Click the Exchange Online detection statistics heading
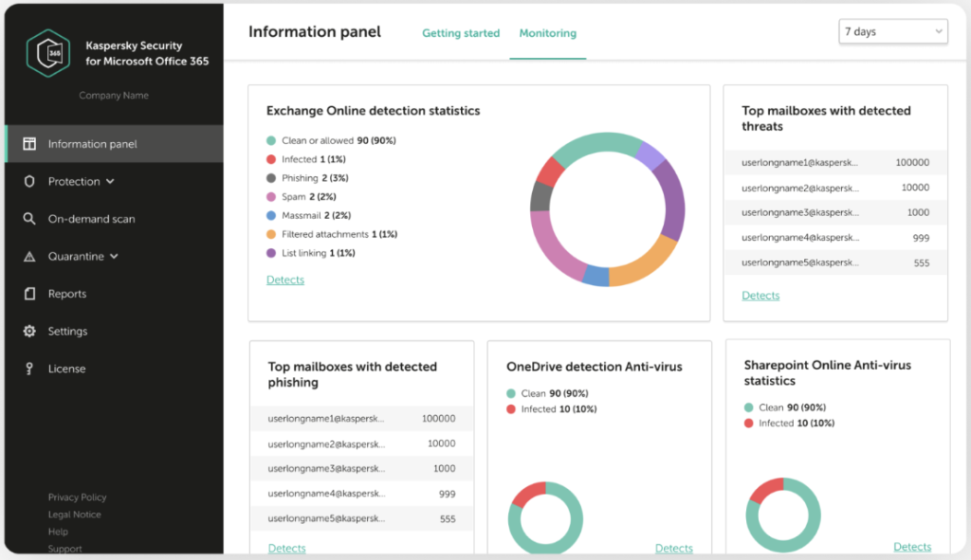 pyautogui.click(x=373, y=111)
